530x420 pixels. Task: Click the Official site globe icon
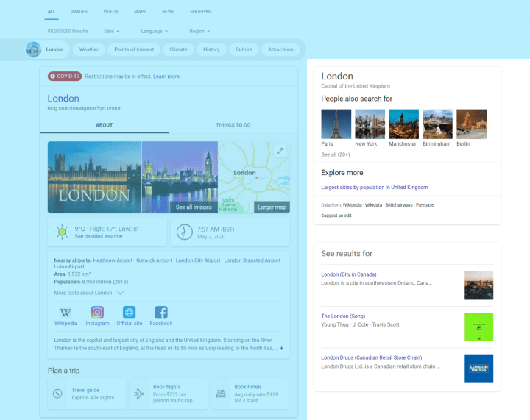point(129,313)
